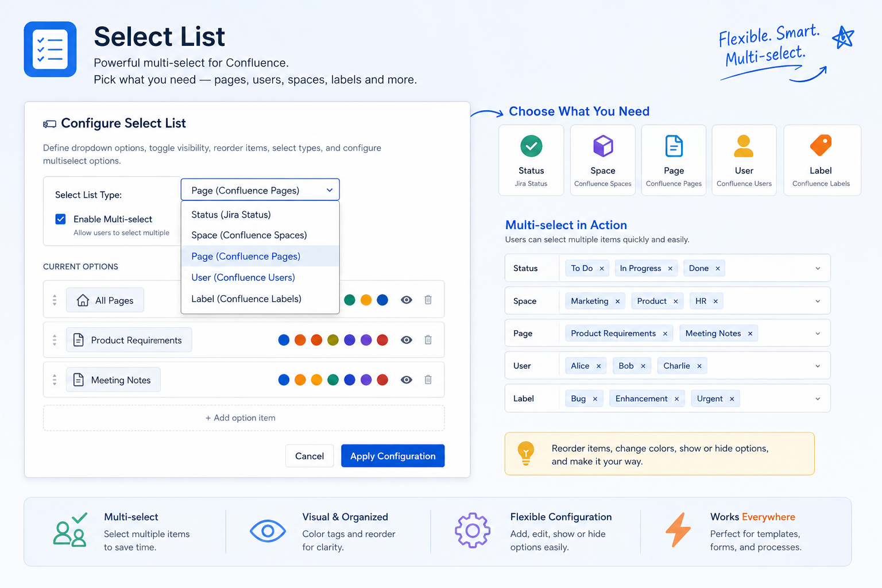Click the Apply Configuration button
Image resolution: width=882 pixels, height=588 pixels.
[x=393, y=456]
